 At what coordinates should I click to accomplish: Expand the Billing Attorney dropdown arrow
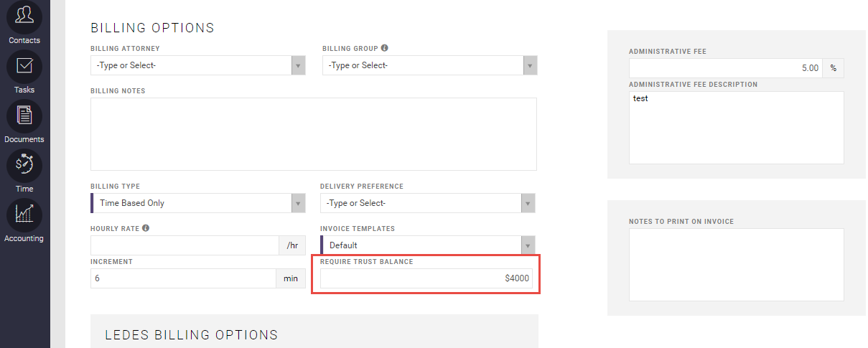point(299,65)
